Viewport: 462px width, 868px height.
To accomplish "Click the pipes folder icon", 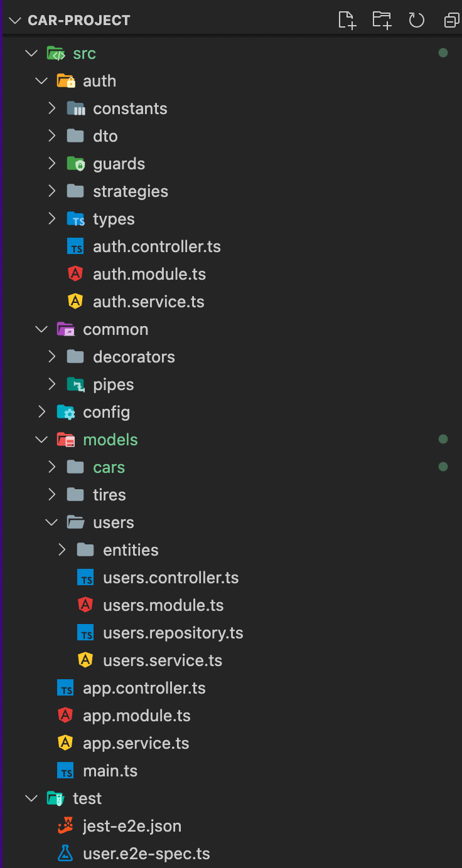I will (x=75, y=384).
